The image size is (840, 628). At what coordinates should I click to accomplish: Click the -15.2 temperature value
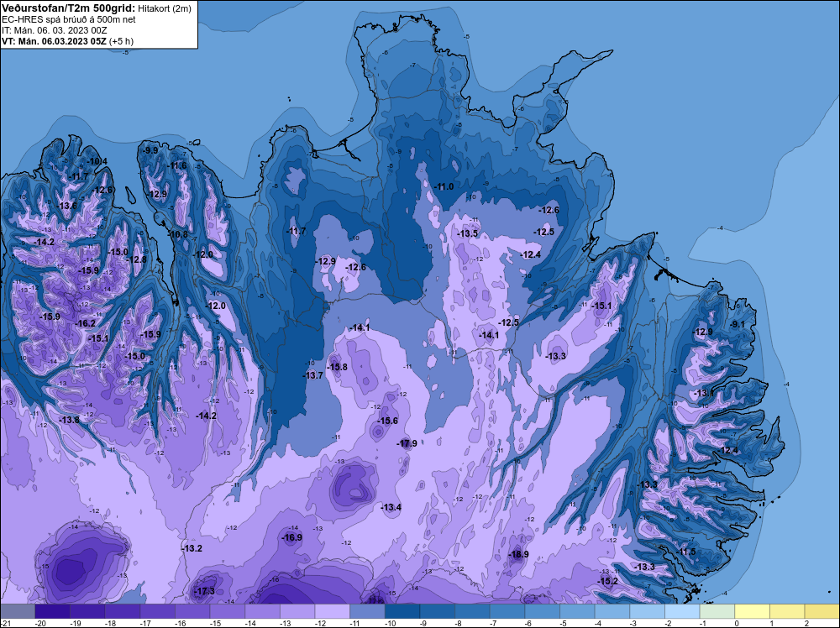click(607, 581)
